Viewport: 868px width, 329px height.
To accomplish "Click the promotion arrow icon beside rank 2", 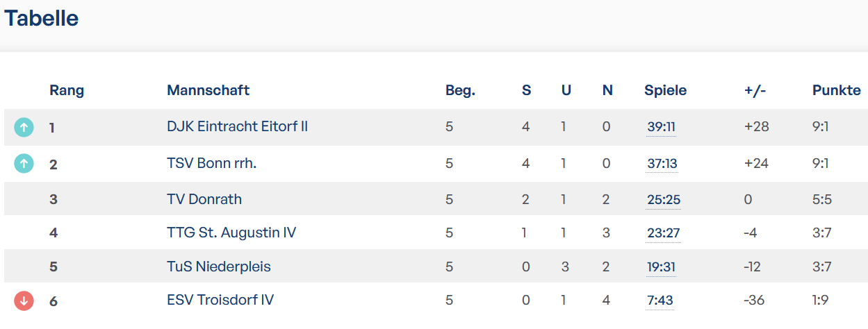I will click(24, 163).
